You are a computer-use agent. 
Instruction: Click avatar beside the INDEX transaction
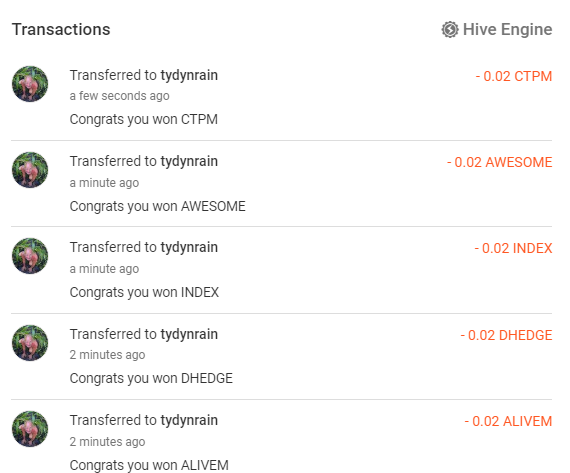(30, 256)
